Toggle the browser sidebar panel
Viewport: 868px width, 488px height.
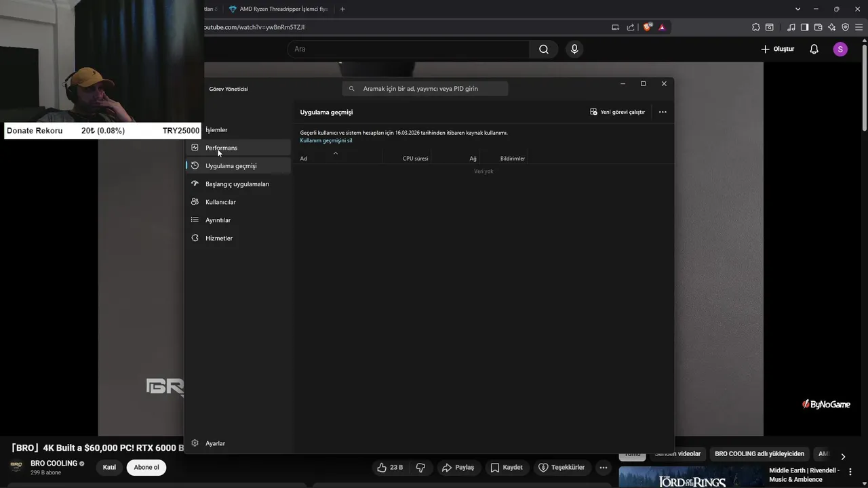click(804, 27)
